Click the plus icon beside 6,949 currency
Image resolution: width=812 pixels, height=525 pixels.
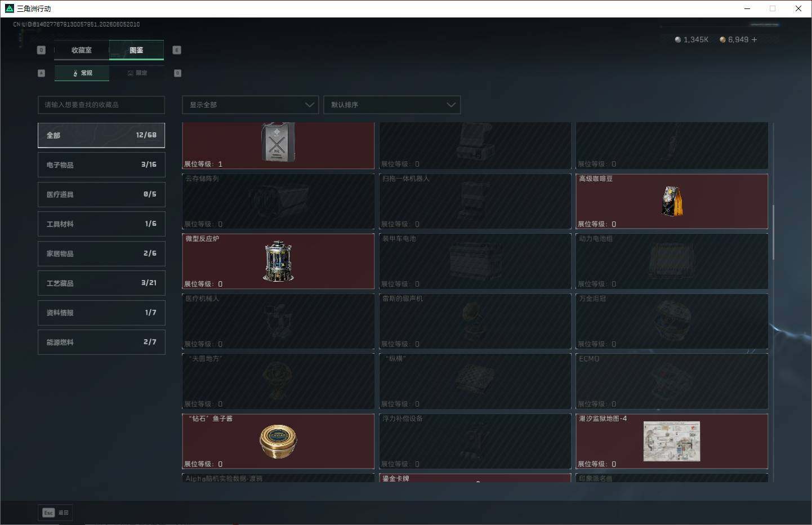coord(754,39)
